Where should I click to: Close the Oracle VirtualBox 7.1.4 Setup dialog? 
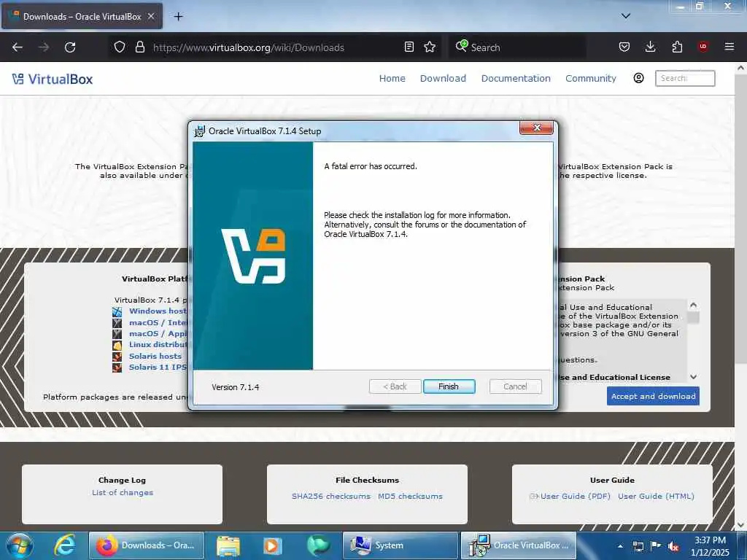(536, 128)
